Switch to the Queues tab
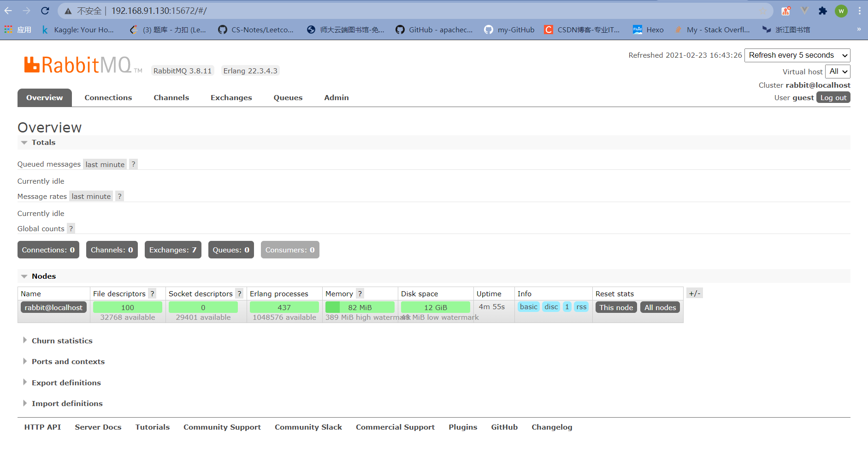The width and height of the screenshot is (868, 449). (x=288, y=97)
